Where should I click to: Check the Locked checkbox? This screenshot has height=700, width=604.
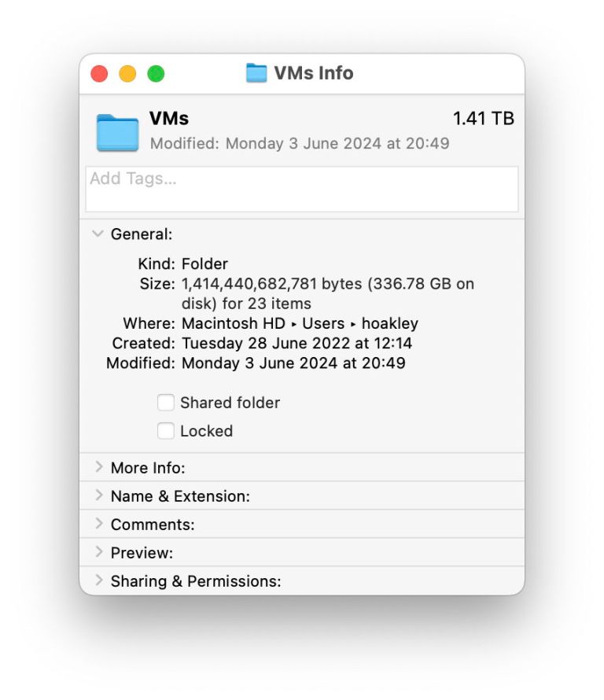point(166,430)
